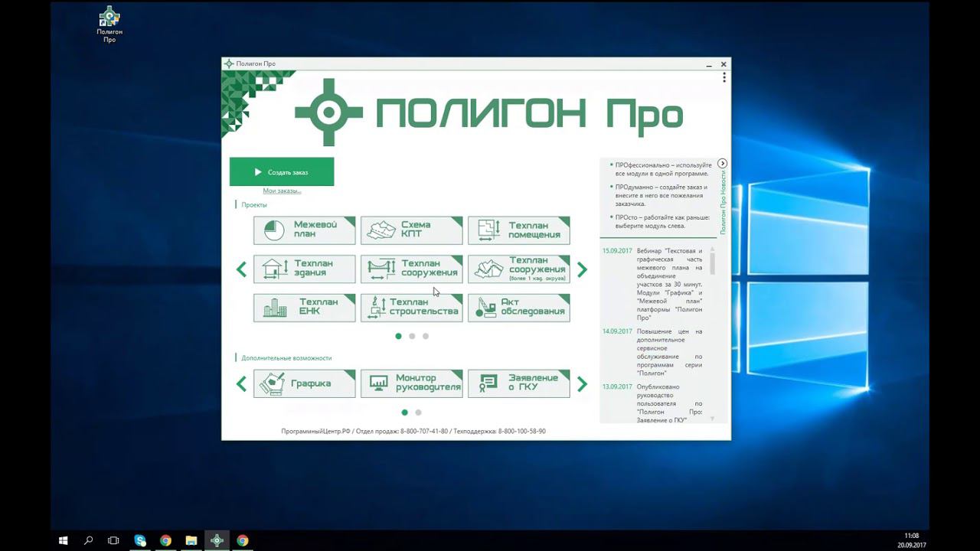Image resolution: width=980 pixels, height=551 pixels.
Task: Open the Межевой план module
Action: [x=305, y=230]
